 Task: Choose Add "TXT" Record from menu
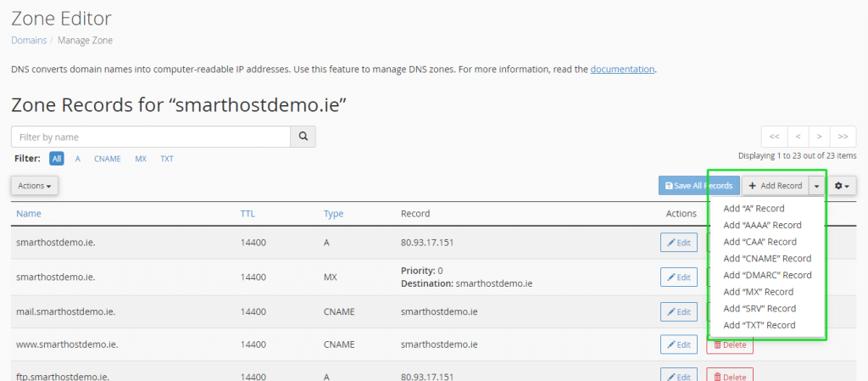tap(759, 325)
